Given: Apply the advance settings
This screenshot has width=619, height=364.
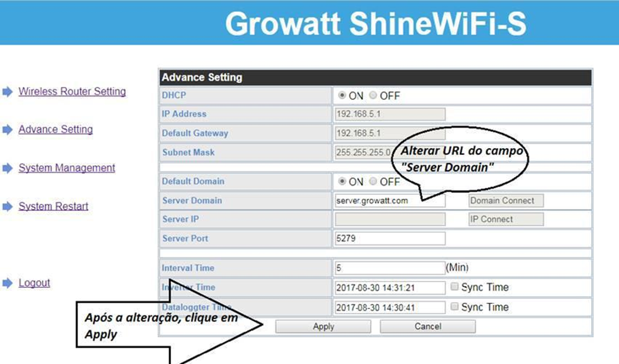Looking at the screenshot, I should (x=323, y=326).
